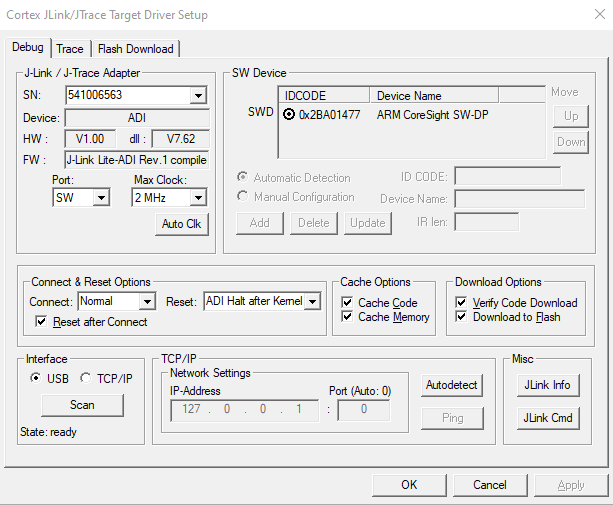Click the Device Name column header

(434, 96)
